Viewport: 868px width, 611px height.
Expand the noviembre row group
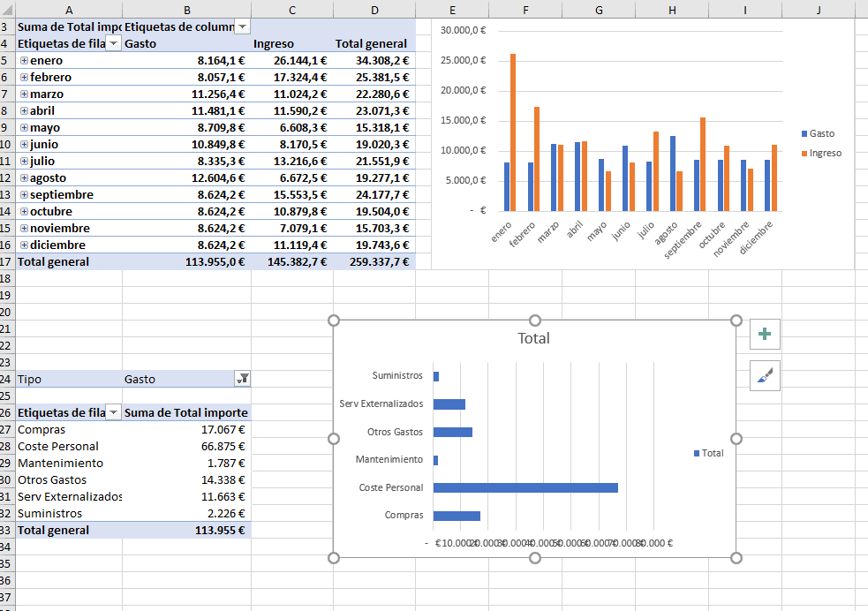[x=25, y=228]
